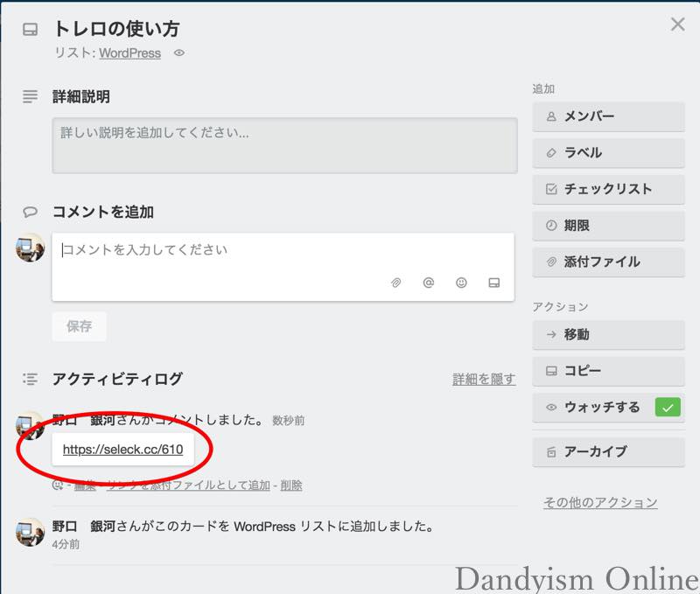Click the 詳細説明 heading
The width and height of the screenshot is (700, 594).
click(x=81, y=96)
